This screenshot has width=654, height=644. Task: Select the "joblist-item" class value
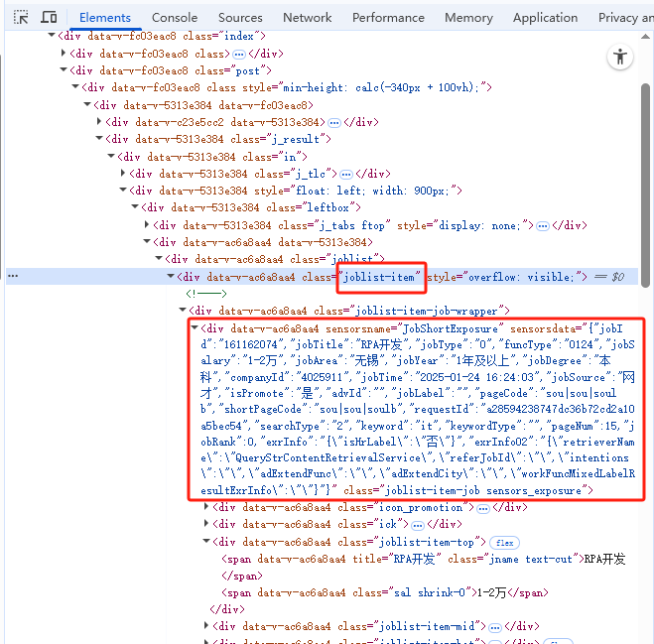pos(379,277)
